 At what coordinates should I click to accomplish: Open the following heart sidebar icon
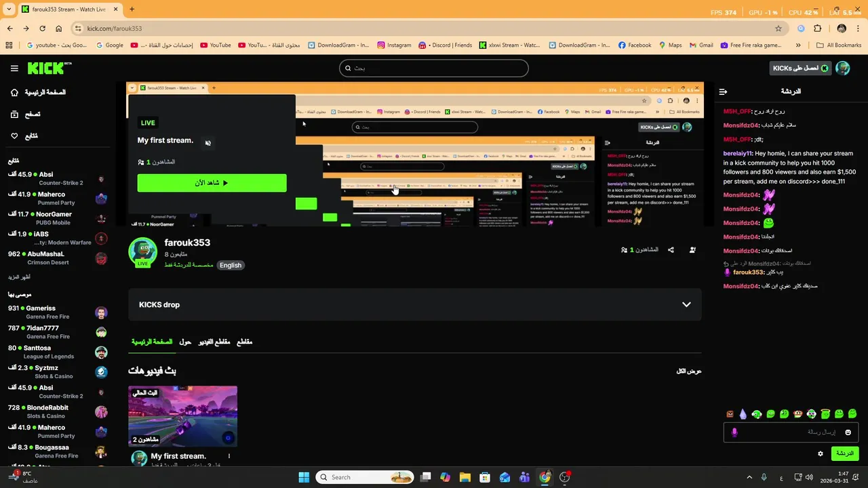tap(14, 136)
